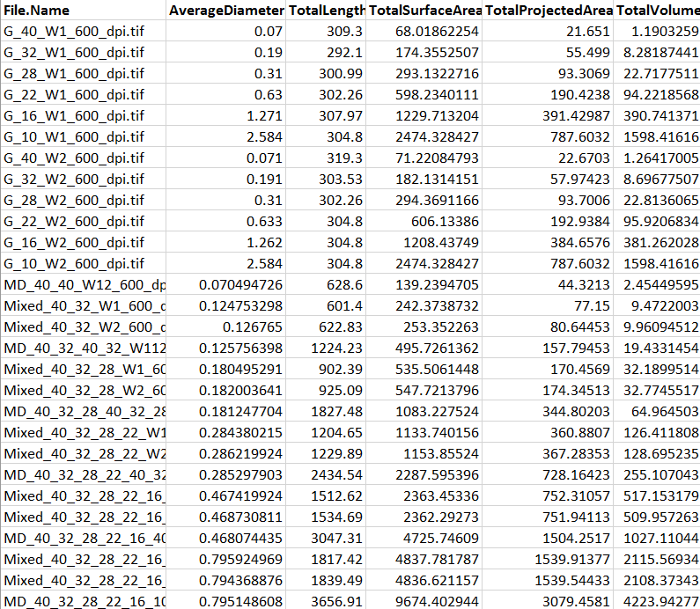Click surface area value 174.3552507
Screen dimensions: 700x609
[424, 52]
